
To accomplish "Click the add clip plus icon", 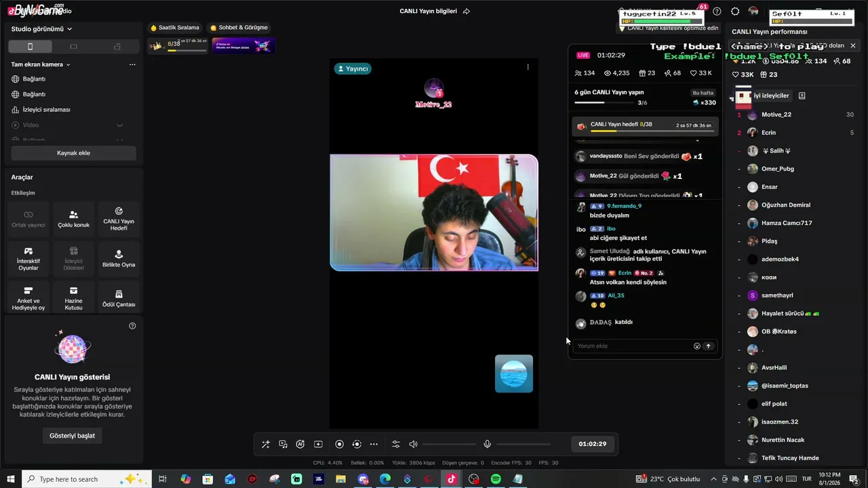I will tap(318, 444).
